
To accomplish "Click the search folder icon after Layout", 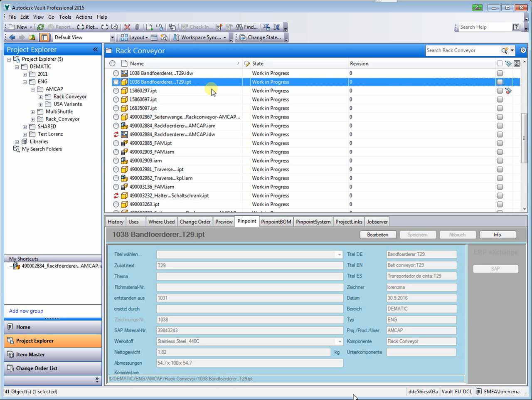I will [164, 37].
